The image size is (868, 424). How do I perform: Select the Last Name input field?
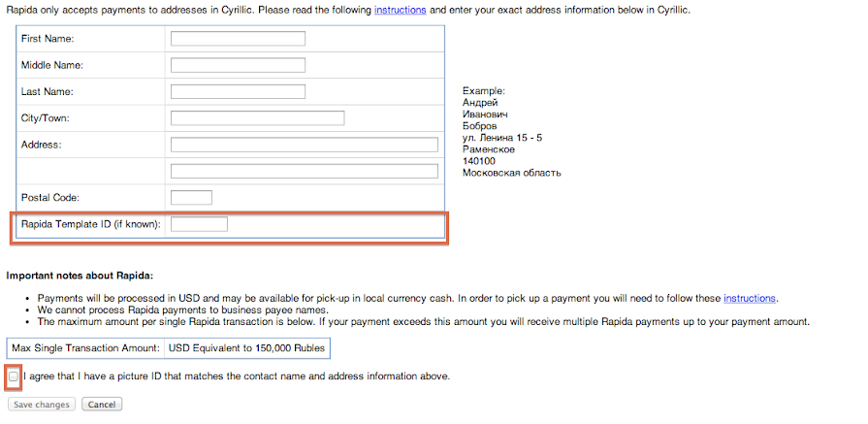click(238, 92)
